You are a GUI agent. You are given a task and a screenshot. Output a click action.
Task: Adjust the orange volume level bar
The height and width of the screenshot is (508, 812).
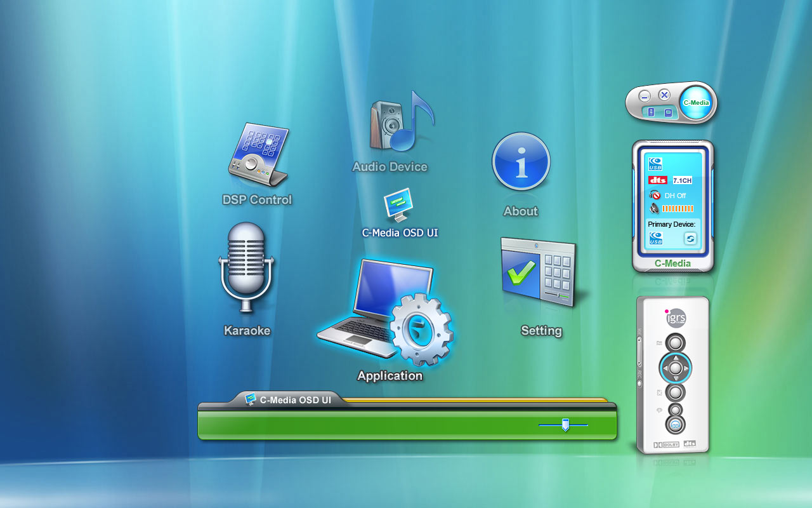coord(678,208)
